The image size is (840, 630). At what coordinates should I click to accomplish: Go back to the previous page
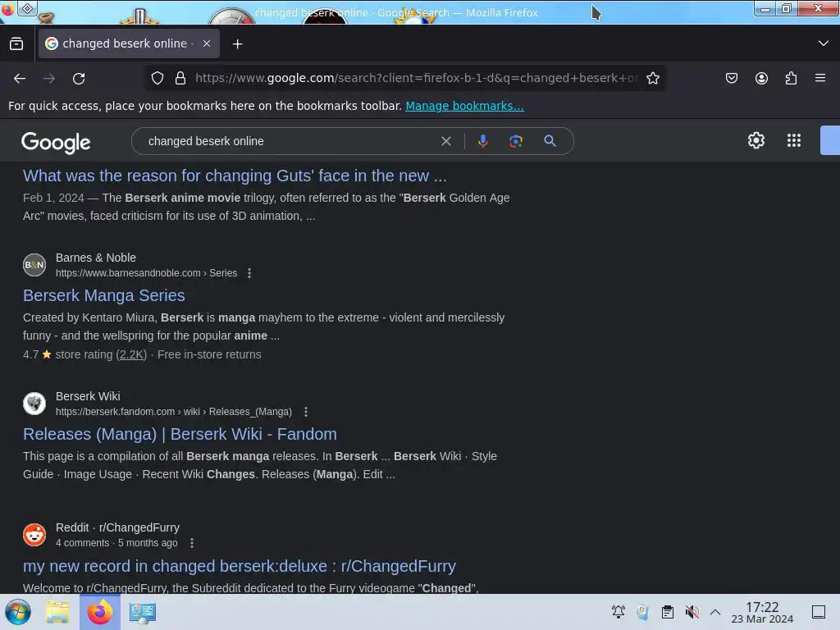click(20, 78)
